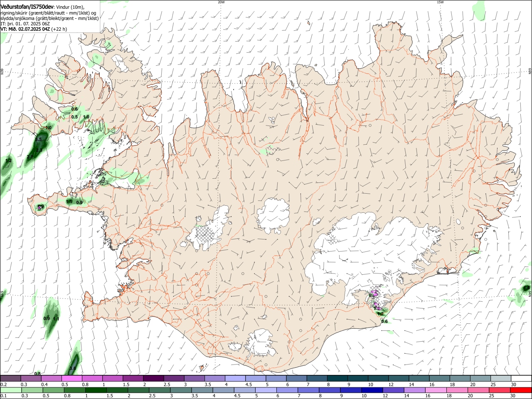Select the 'VT: Mið. 02.07.2025 04Z' valid time
This screenshot has width=532, height=399.
(x=25, y=29)
